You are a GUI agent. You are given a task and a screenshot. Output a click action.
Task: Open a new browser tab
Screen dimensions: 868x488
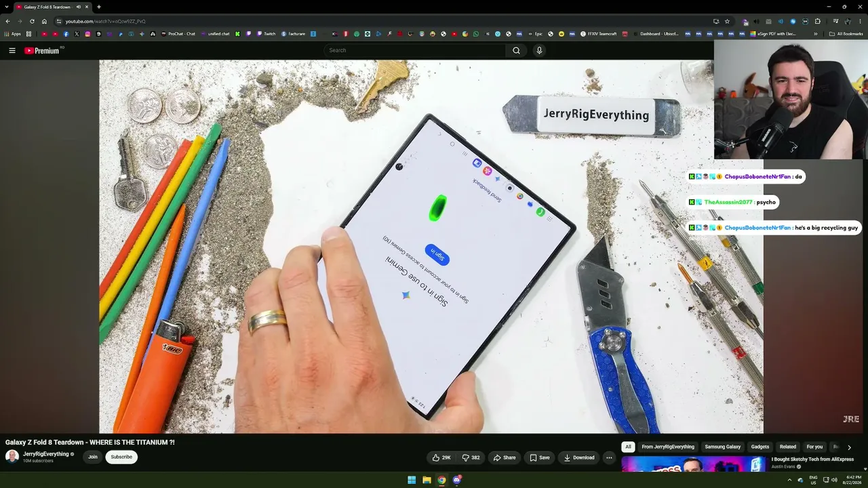(x=99, y=7)
